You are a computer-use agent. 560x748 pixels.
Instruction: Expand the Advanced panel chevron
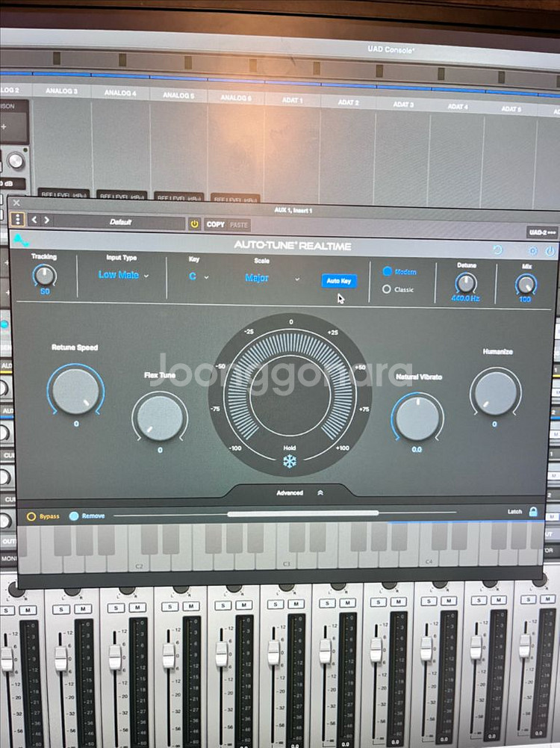coord(320,492)
